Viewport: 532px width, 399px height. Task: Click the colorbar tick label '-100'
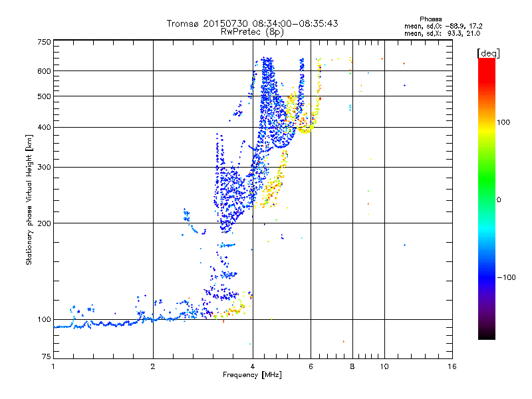[x=506, y=277]
